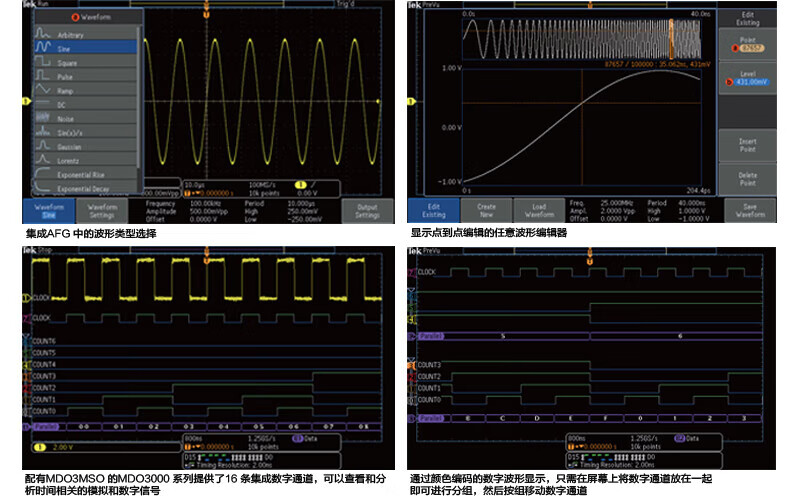Viewport: 790px width, 504px height.
Task: Click the Insert Point side button
Action: click(x=747, y=145)
